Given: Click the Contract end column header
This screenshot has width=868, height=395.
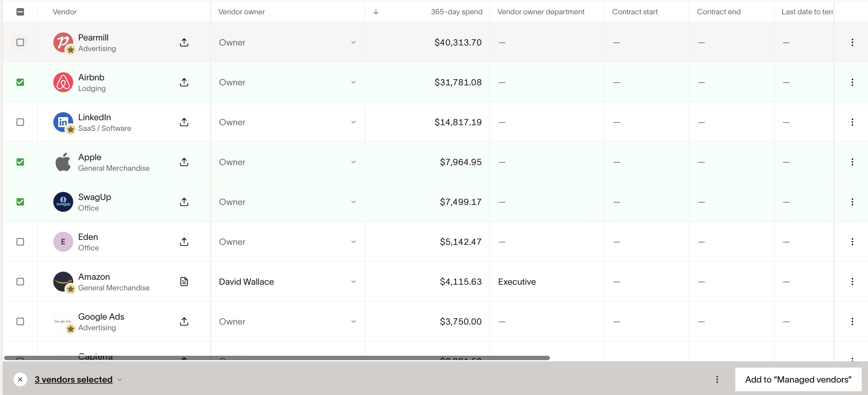Looking at the screenshot, I should tap(718, 12).
